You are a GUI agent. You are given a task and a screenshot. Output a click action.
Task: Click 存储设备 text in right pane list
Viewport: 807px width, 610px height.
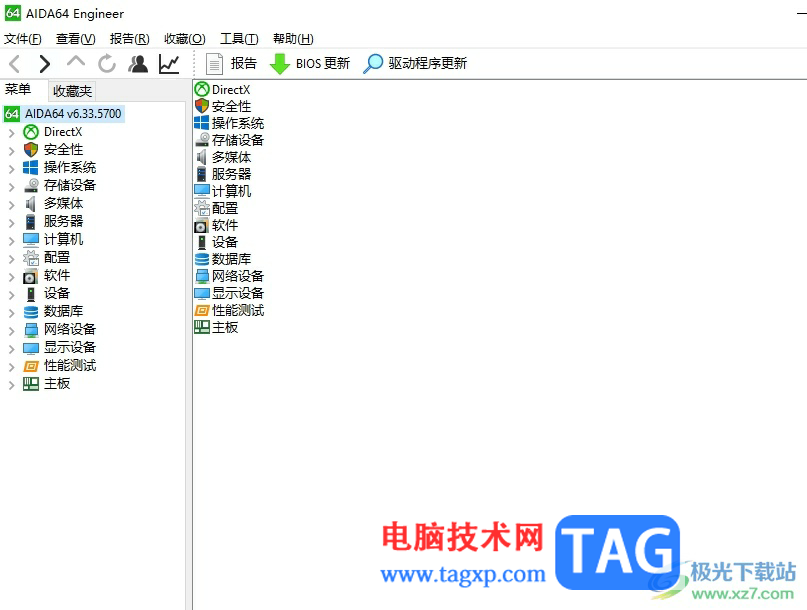click(x=238, y=140)
